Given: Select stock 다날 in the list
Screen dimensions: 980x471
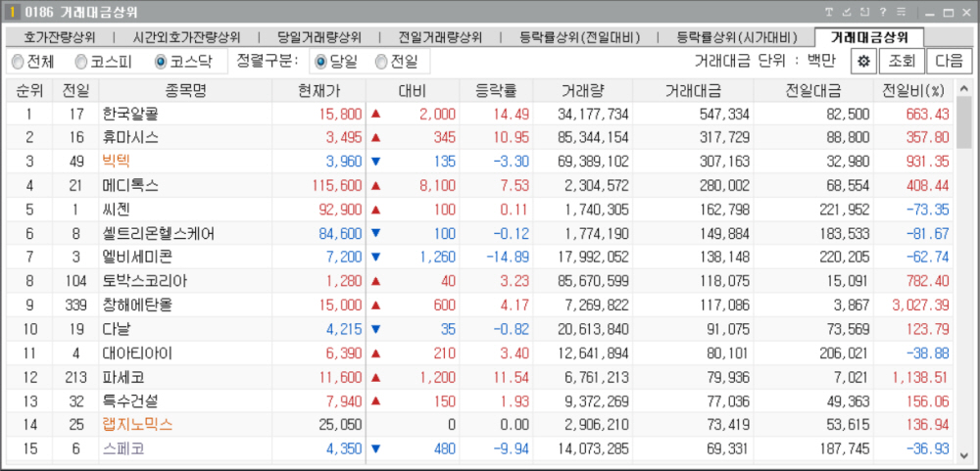Looking at the screenshot, I should [117, 329].
